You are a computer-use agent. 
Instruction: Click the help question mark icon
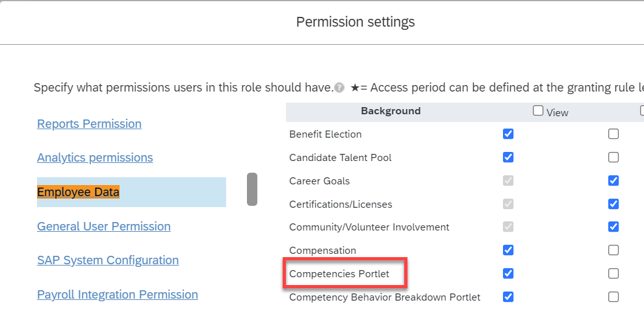pyautogui.click(x=339, y=88)
